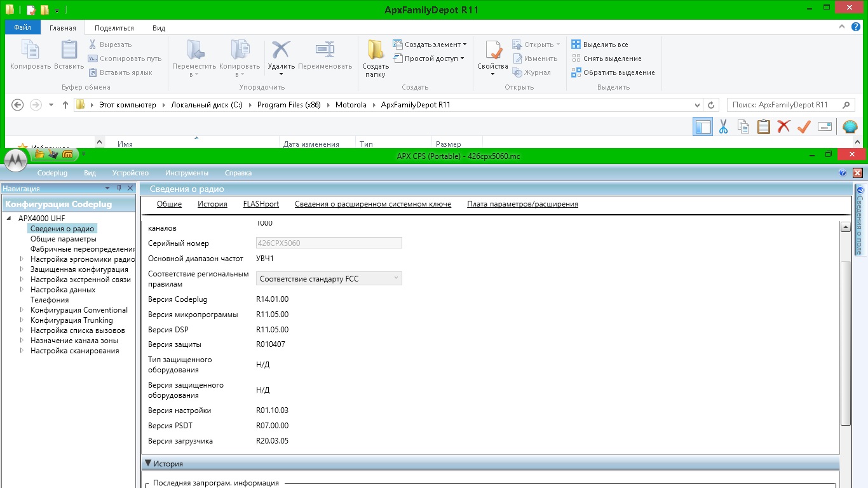The width and height of the screenshot is (868, 488).
Task: Expand the Конфигурация Conventional tree node
Action: click(22, 310)
